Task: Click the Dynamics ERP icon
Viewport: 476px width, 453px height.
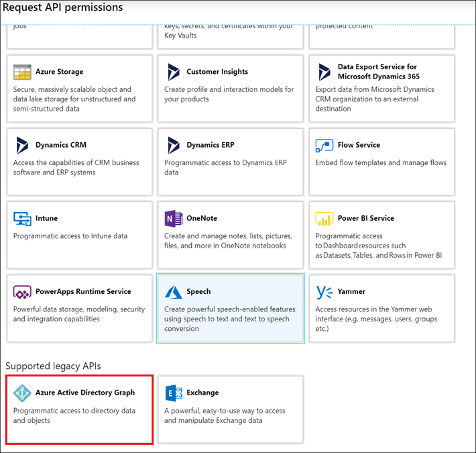Action: pos(174,145)
